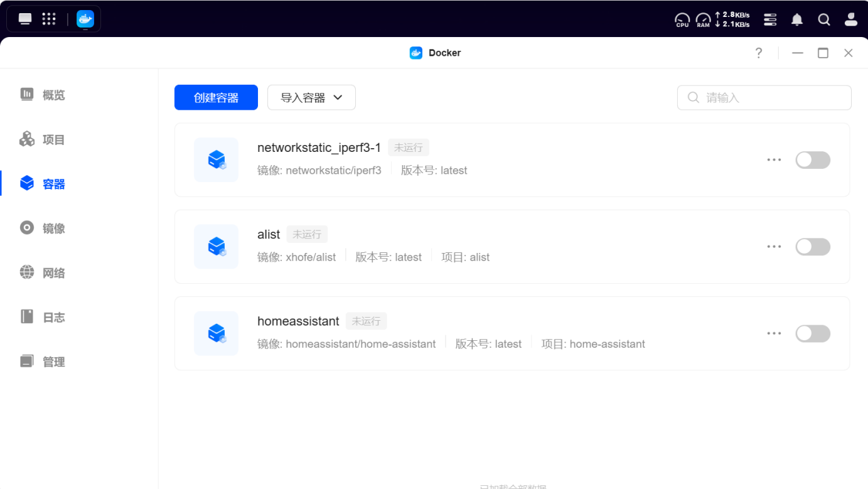Open the 网络 network section
This screenshot has width=868, height=489.
tap(43, 273)
